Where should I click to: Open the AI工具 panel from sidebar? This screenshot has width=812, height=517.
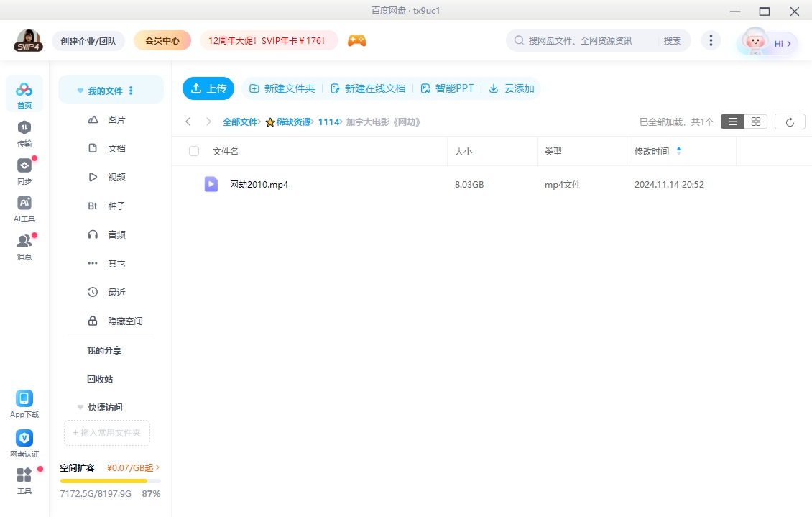pos(24,208)
